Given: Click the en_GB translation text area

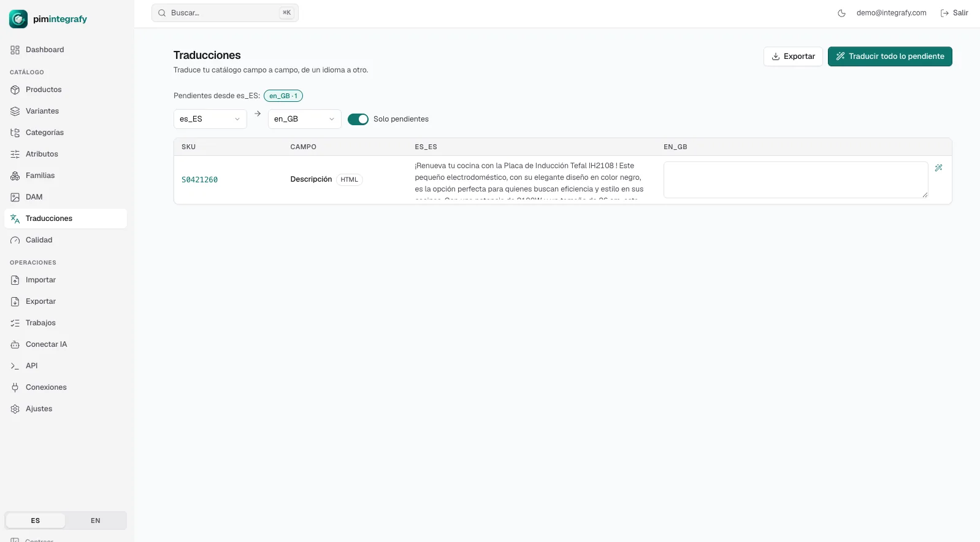Looking at the screenshot, I should (x=795, y=180).
